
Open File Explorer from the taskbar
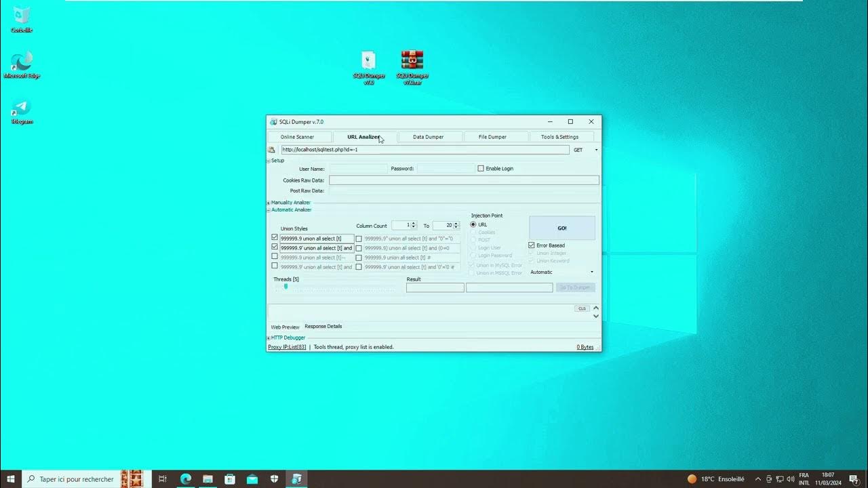[208, 479]
